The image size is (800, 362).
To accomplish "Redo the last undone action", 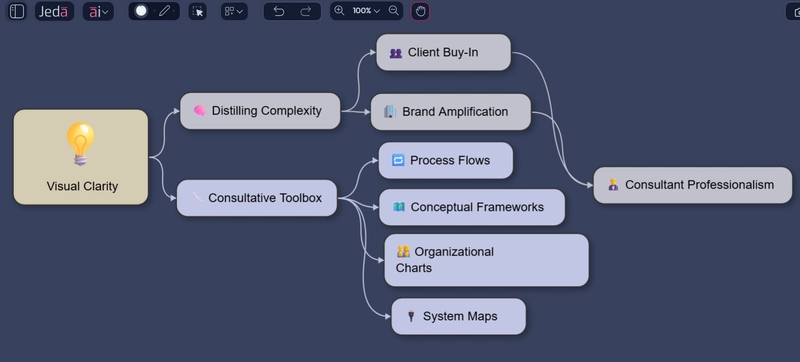I will point(306,11).
